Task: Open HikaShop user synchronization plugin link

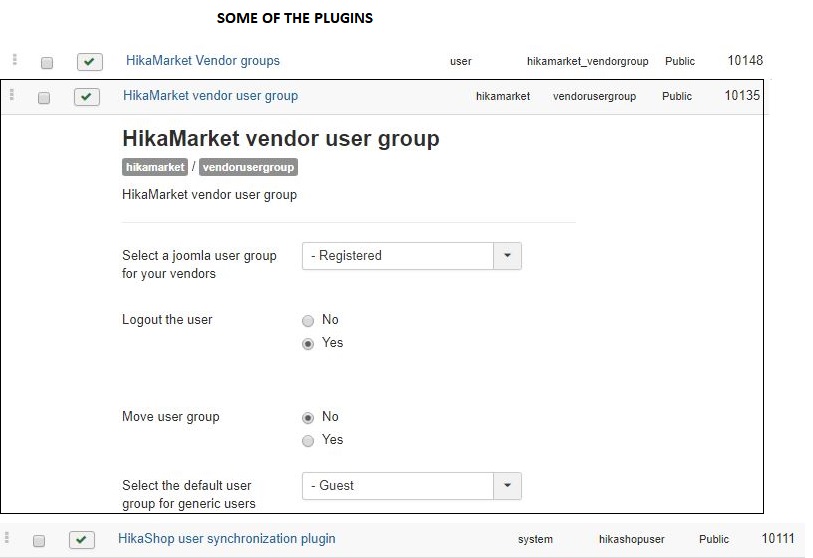Action: pyautogui.click(x=227, y=539)
